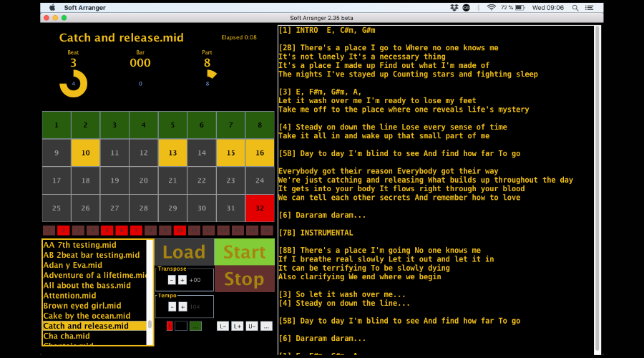The image size is (644, 358).
Task: Increase transpose with the plus button
Action: 182,280
